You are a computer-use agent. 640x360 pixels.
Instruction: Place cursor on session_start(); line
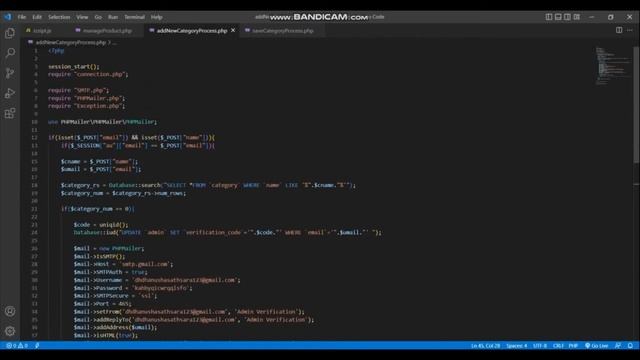(x=74, y=67)
